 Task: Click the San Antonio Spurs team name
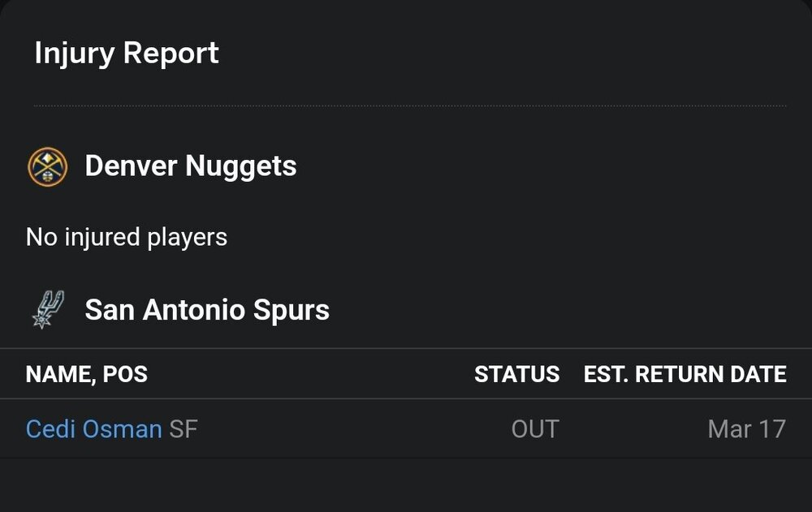206,309
